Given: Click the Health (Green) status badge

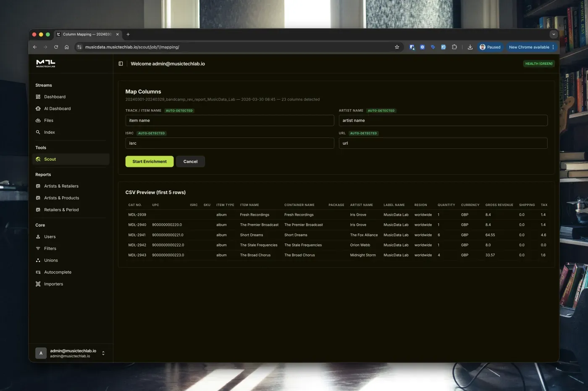Looking at the screenshot, I should (x=539, y=64).
